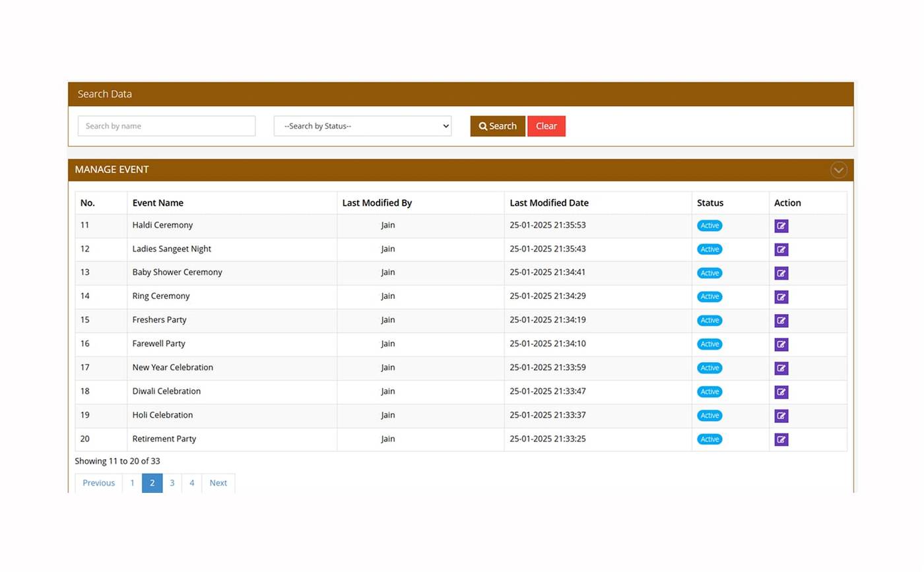Click the Search button
This screenshot has width=924, height=572.
click(x=497, y=126)
